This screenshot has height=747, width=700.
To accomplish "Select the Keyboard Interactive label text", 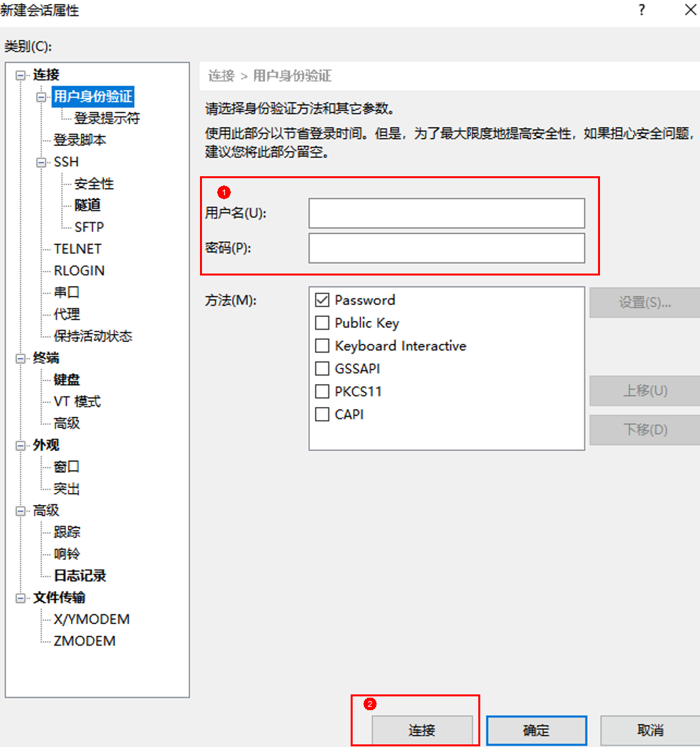I will (x=401, y=346).
